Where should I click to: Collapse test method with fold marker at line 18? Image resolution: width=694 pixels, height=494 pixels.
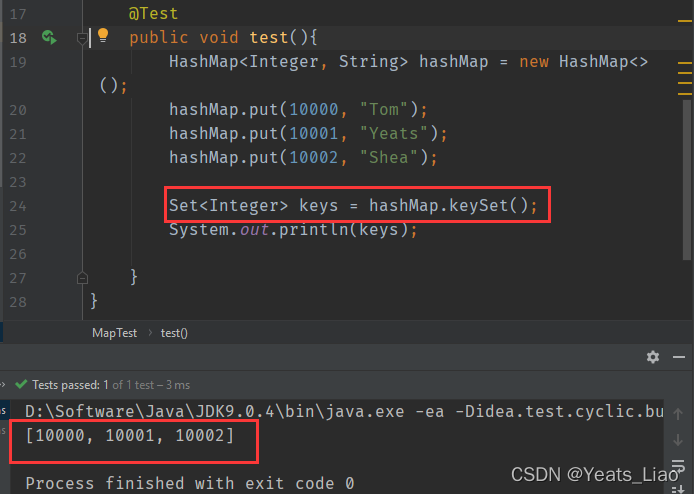tap(82, 39)
